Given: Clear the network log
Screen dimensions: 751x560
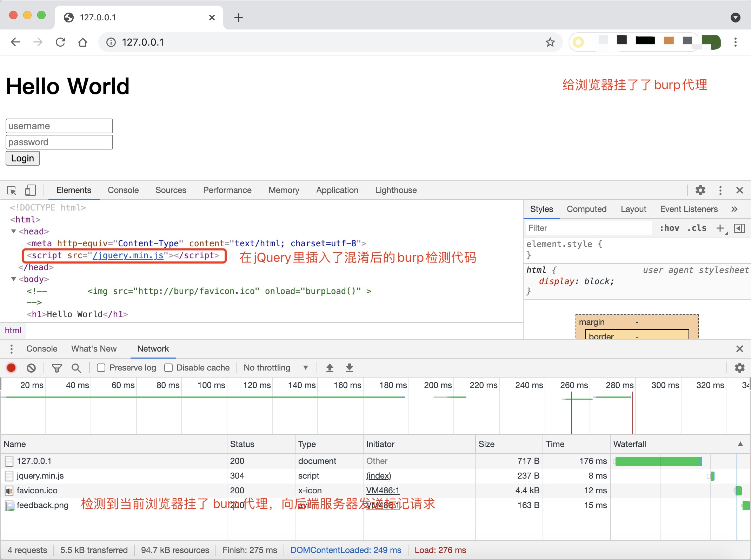Looking at the screenshot, I should [31, 368].
